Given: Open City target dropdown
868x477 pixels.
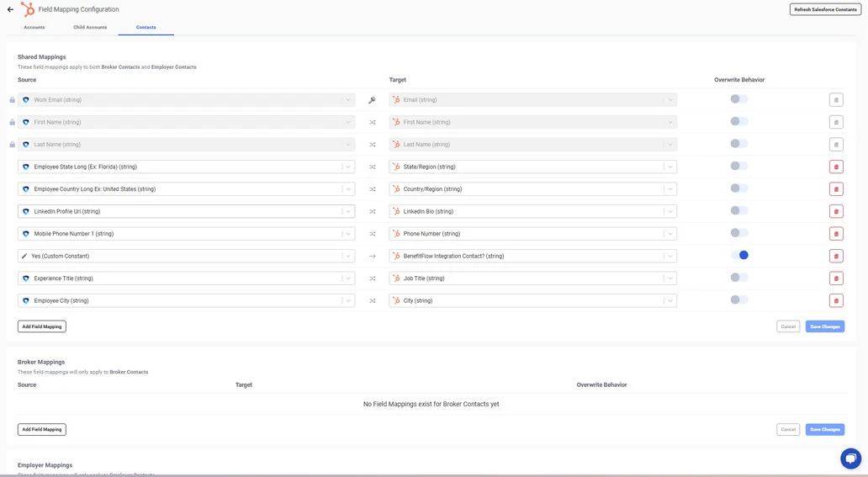Looking at the screenshot, I should point(532,301).
